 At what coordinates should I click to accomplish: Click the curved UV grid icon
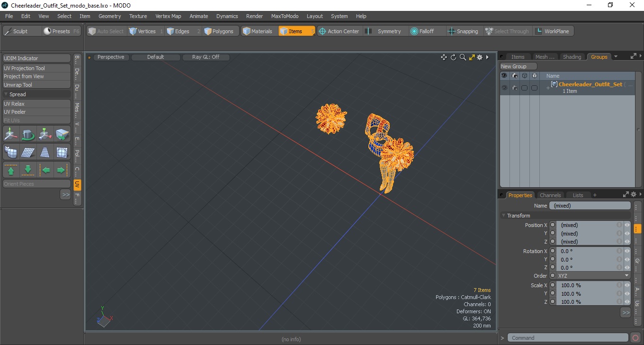click(x=11, y=152)
